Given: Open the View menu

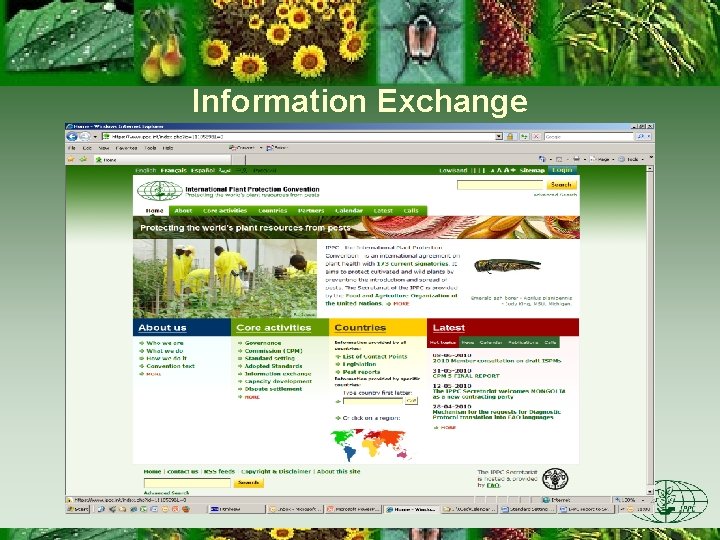Looking at the screenshot, I should (x=104, y=148).
